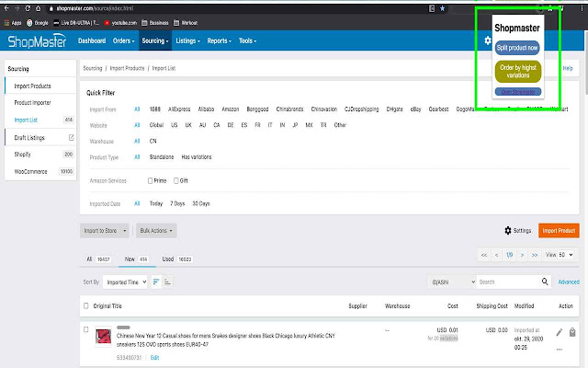Bookmark this page with the star icon

click(443, 8)
